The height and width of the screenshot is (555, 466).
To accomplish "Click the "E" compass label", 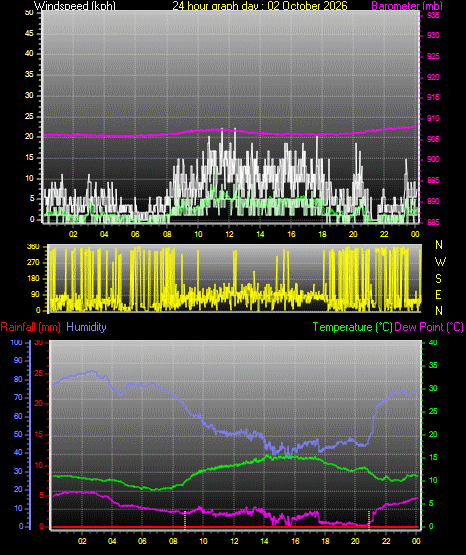I will pos(438,294).
